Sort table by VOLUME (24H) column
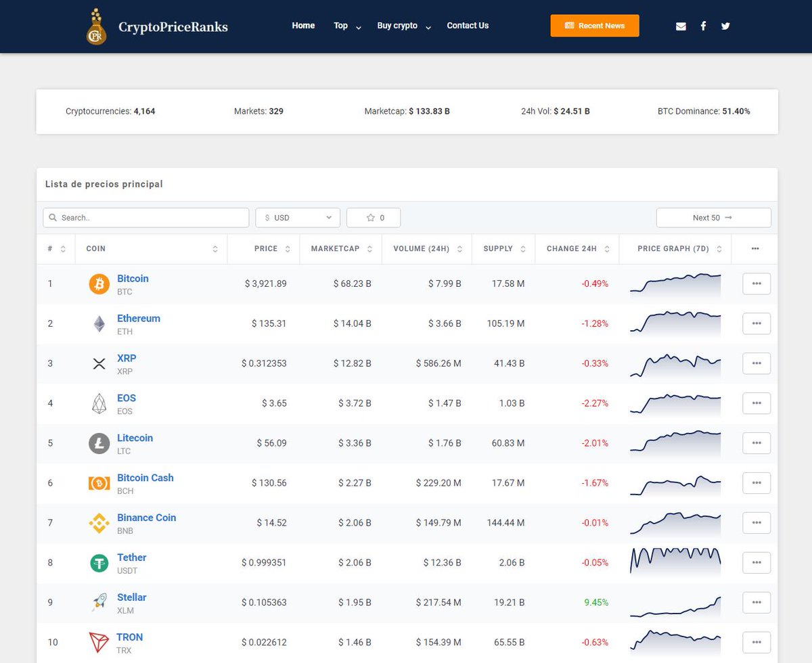This screenshot has width=812, height=663. [427, 249]
